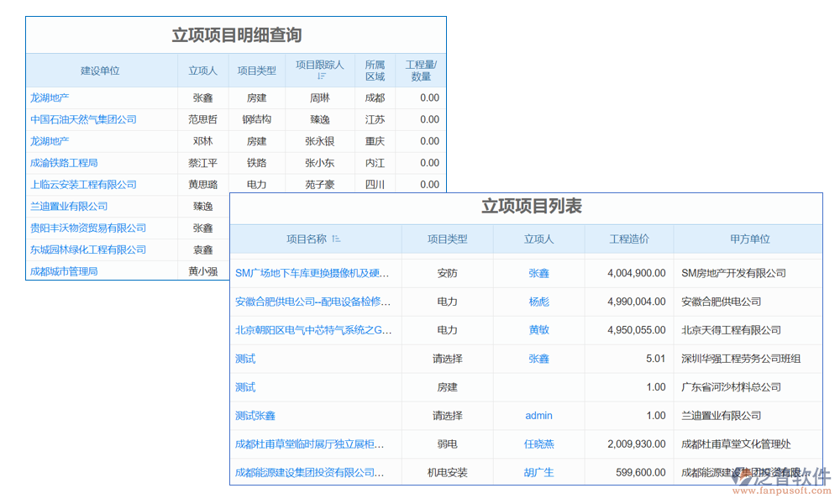Click the sort icon under 项目跟踪人 header
The width and height of the screenshot is (840, 504).
tap(320, 76)
